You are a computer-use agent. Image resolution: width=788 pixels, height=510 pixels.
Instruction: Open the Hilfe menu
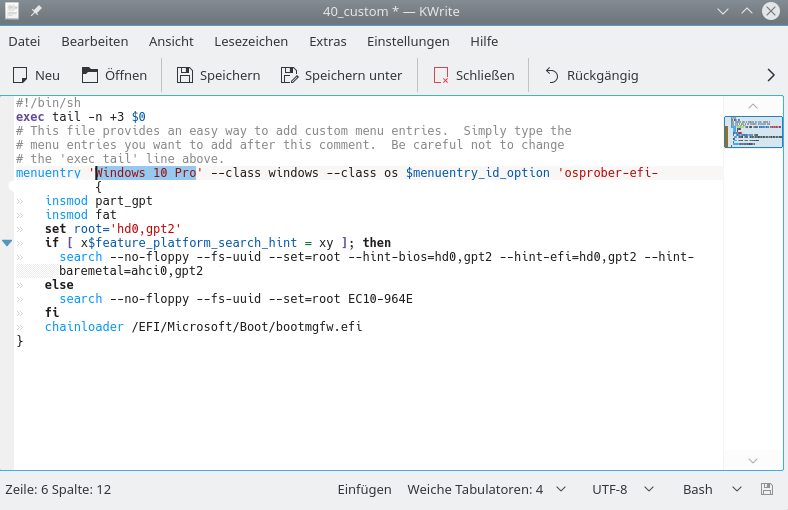coord(484,41)
